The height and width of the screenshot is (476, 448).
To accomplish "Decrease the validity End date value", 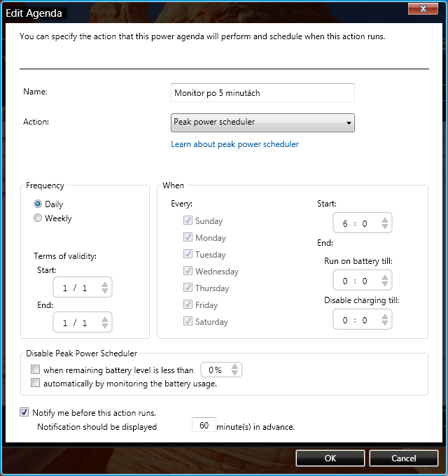I will click(x=104, y=326).
